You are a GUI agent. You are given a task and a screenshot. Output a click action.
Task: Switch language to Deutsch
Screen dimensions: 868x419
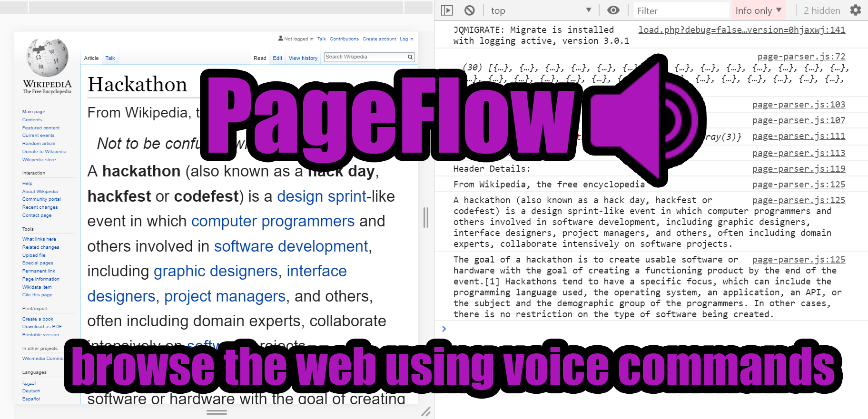tap(31, 391)
